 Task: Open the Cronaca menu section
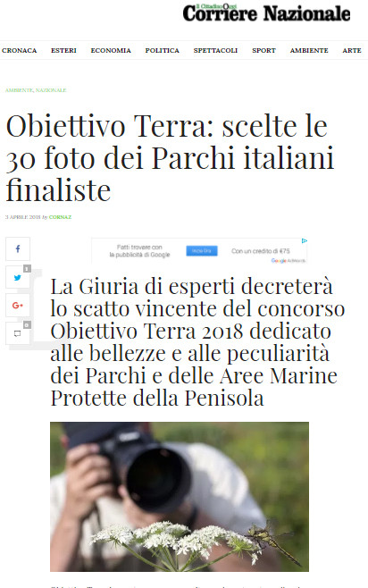(x=19, y=50)
